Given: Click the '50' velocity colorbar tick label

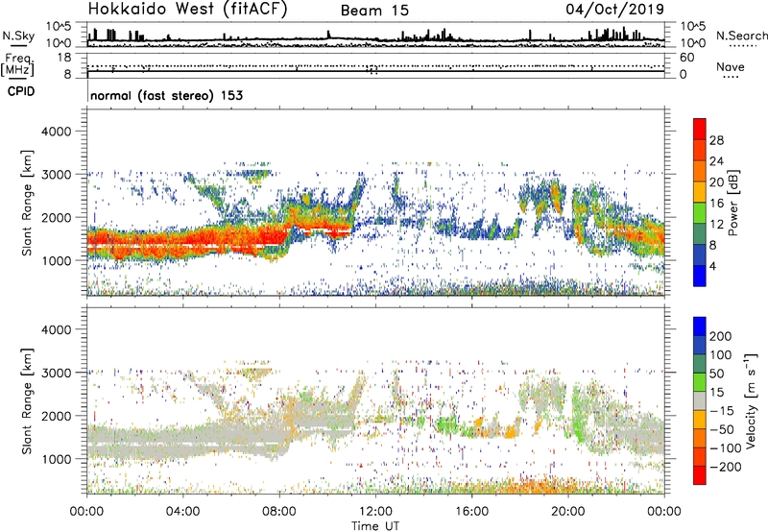Looking at the screenshot, I should (x=716, y=374).
